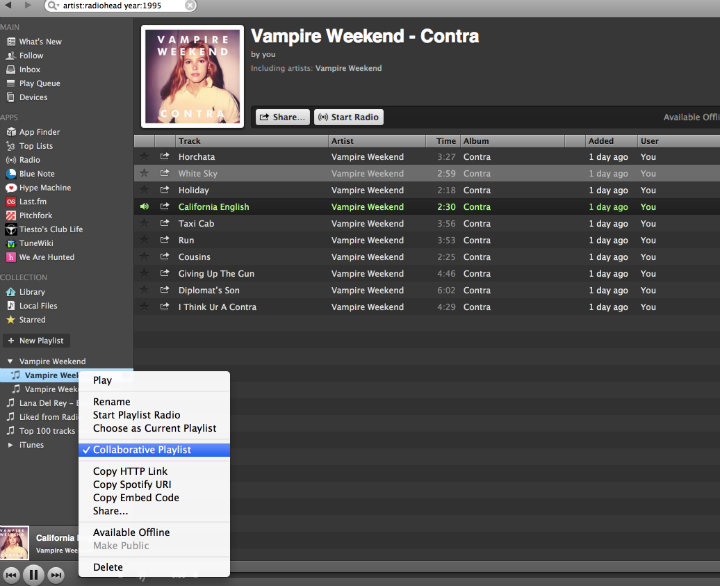Image resolution: width=720 pixels, height=586 pixels.
Task: Sort tracks by the Time column header
Action: [x=443, y=141]
